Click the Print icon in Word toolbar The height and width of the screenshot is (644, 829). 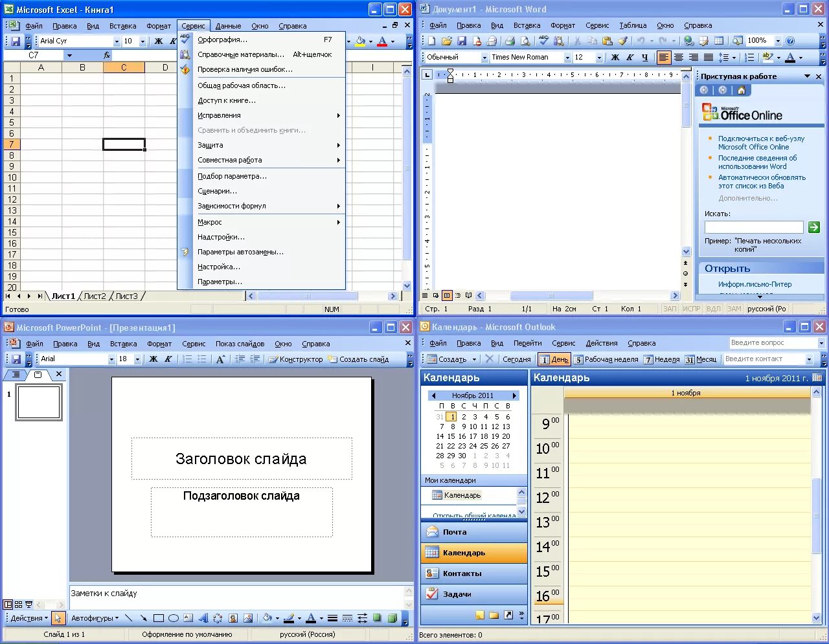click(x=510, y=41)
